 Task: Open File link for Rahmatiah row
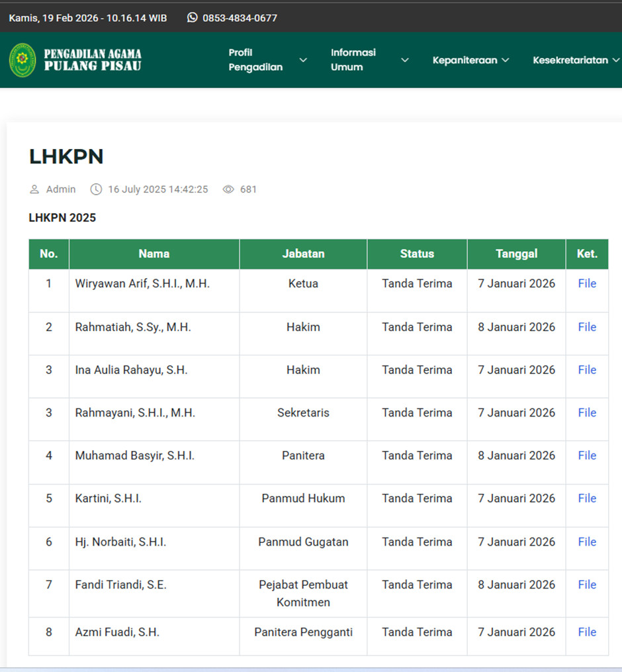(x=587, y=327)
